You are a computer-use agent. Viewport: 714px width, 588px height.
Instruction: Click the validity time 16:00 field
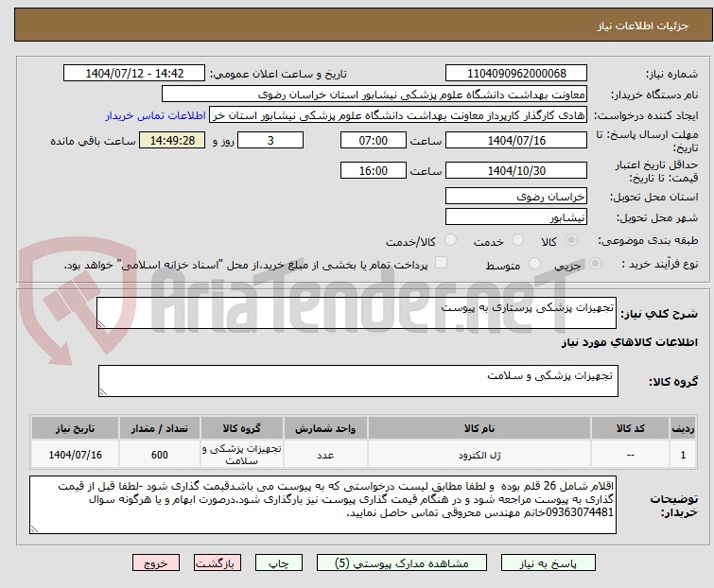pos(374,170)
